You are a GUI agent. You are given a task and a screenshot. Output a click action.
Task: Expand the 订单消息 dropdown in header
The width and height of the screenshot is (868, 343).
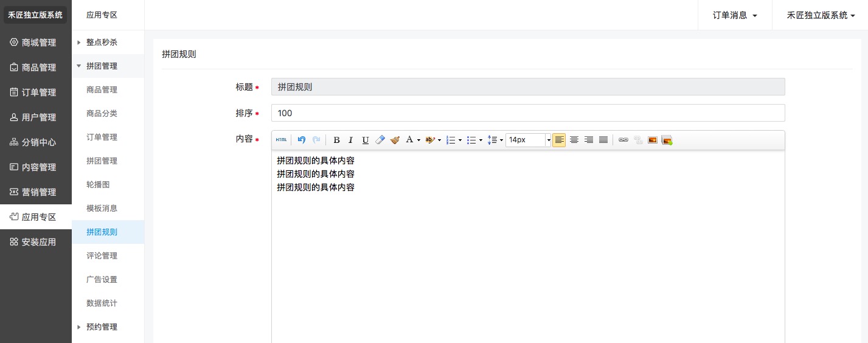coord(735,15)
